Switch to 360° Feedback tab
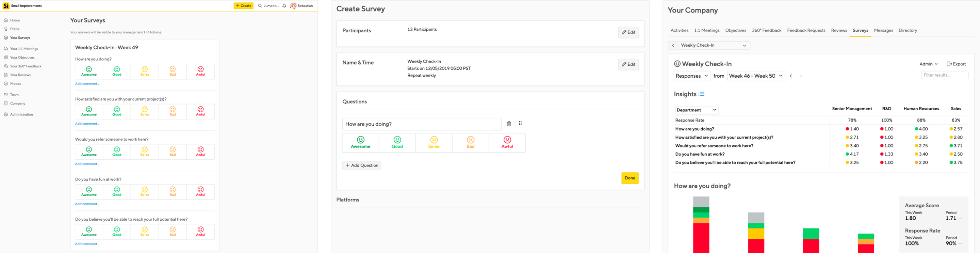Viewport: 980px width, 253px height. point(766,30)
